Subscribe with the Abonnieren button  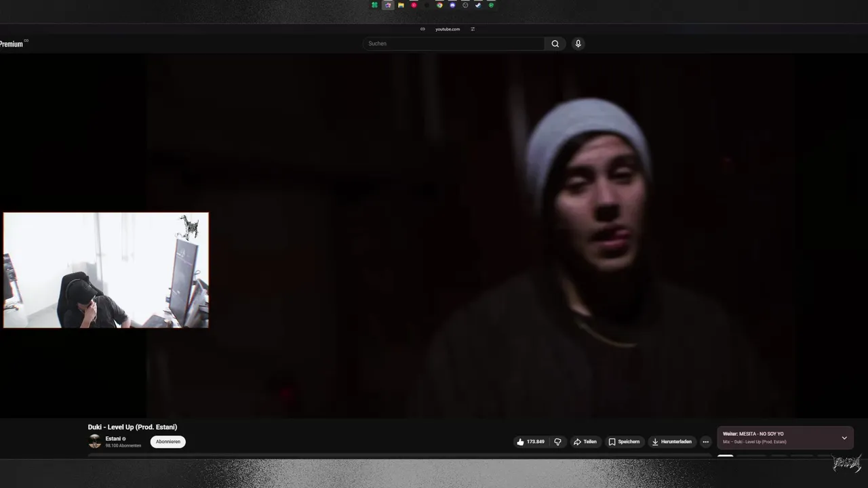(168, 441)
